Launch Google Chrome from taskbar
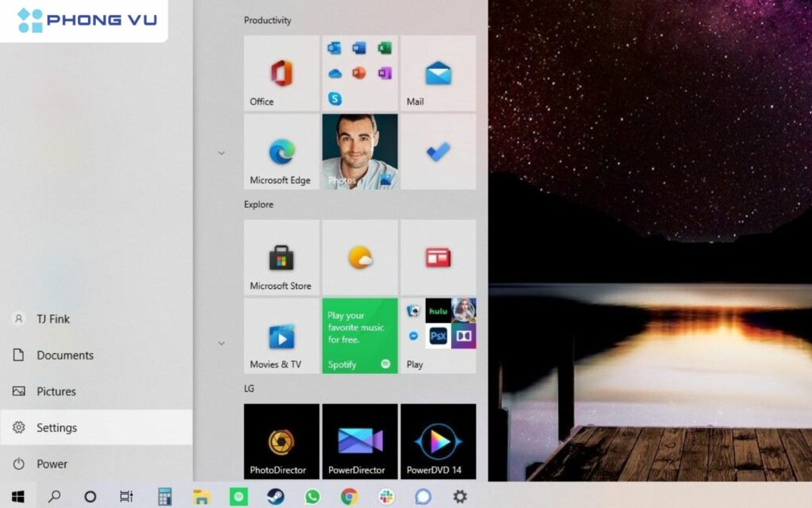The image size is (812, 508). tap(349, 496)
